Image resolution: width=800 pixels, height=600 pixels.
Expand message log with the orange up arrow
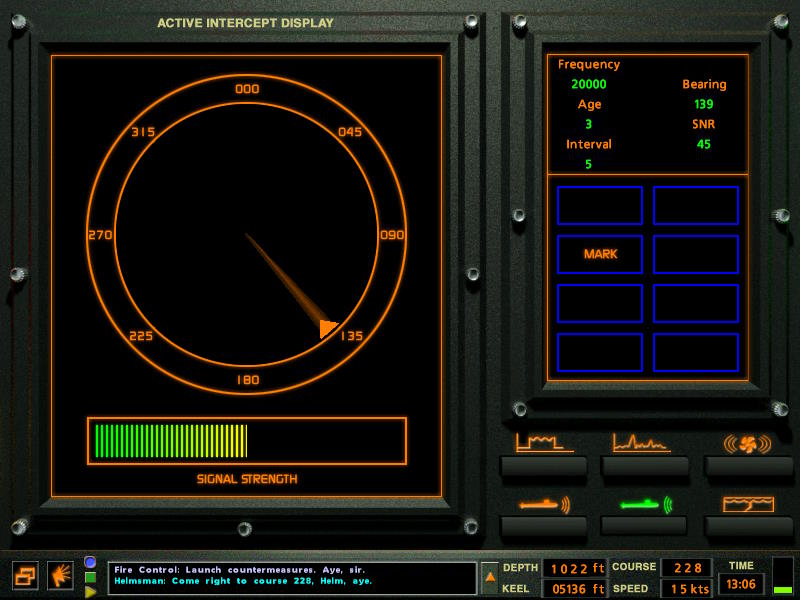[x=489, y=576]
